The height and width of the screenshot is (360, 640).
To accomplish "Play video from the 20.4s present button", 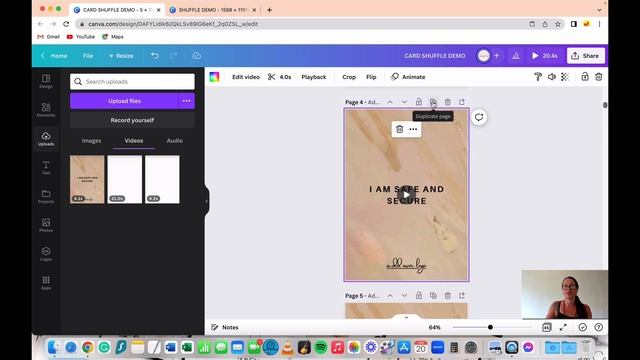I will pyautogui.click(x=544, y=56).
